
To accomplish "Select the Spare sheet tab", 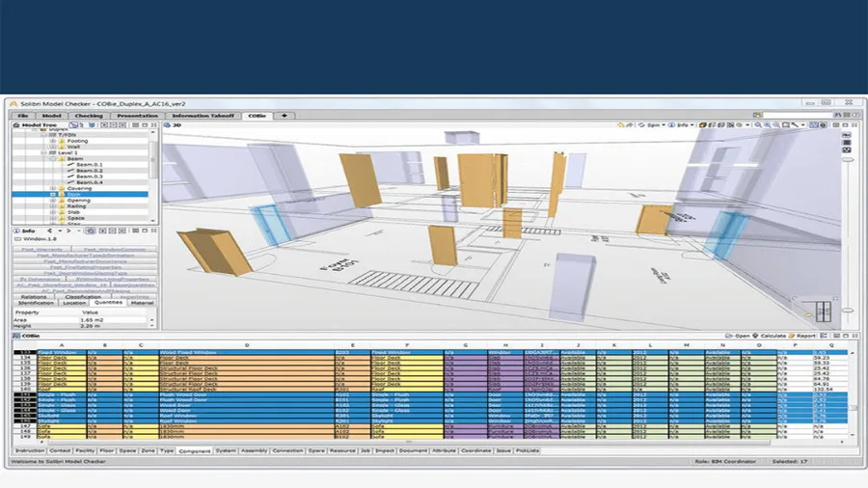I will (316, 451).
